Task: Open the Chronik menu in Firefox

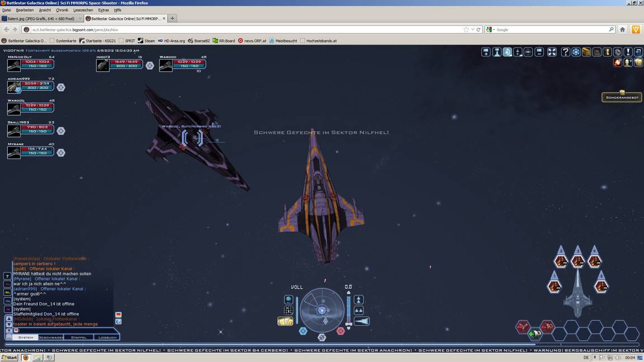Action: [62, 10]
